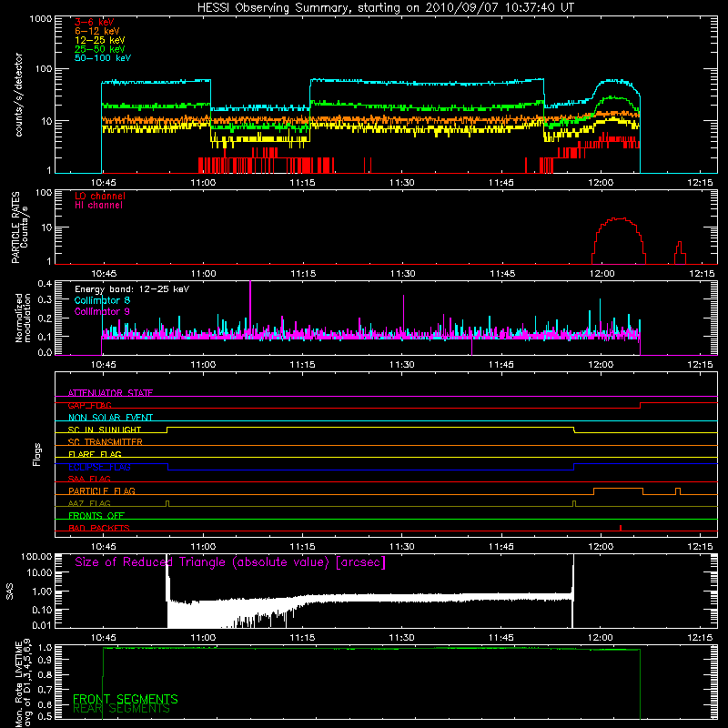This screenshot has height=728, width=728.
Task: Click the SC_TRANSMITTER flag label
Action: coord(105,442)
